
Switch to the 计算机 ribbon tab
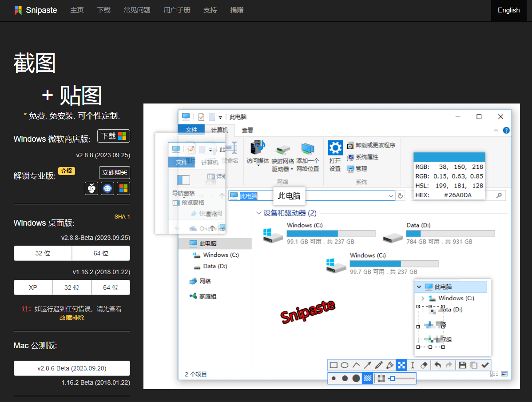[219, 130]
